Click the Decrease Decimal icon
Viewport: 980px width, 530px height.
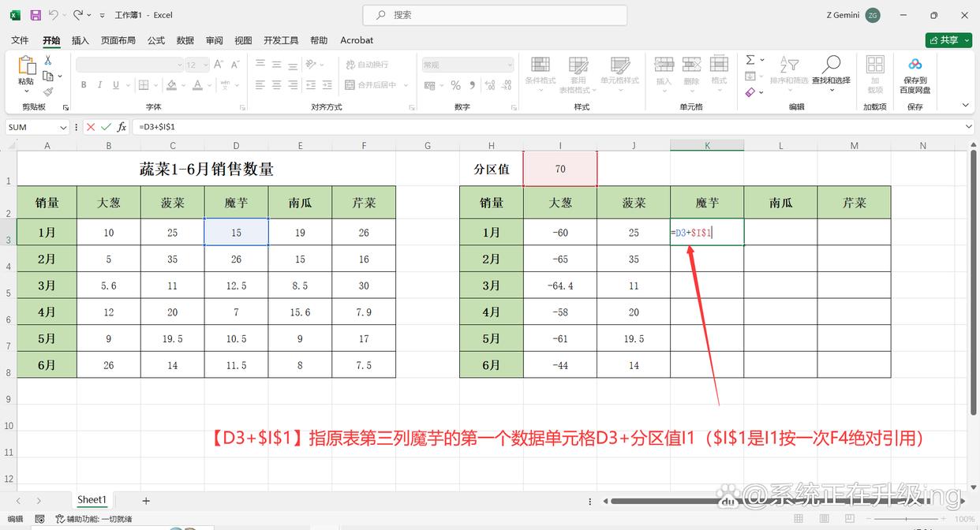[506, 85]
